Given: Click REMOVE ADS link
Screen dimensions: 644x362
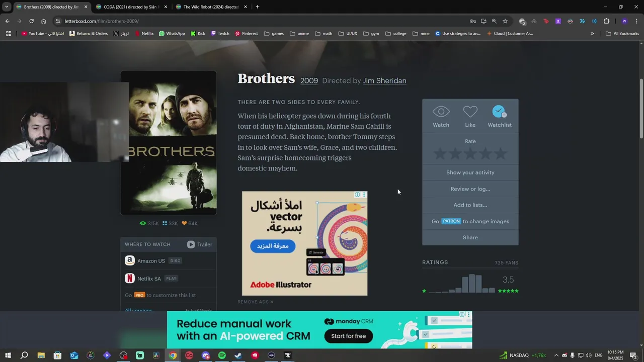Looking at the screenshot, I should pyautogui.click(x=256, y=302).
